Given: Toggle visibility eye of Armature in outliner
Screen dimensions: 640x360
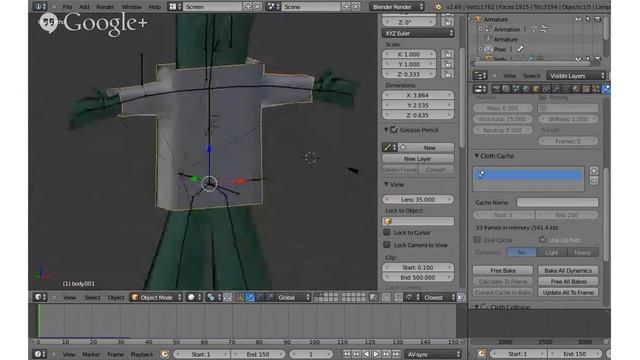Looking at the screenshot, I should tap(578, 19).
